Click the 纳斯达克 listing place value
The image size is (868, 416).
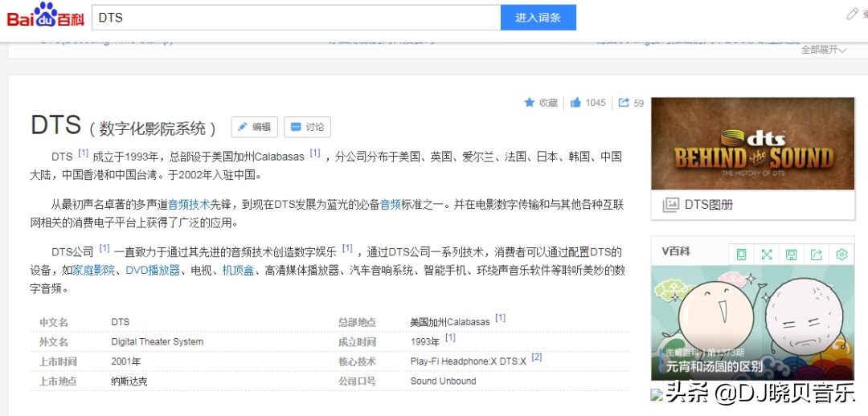click(x=129, y=381)
